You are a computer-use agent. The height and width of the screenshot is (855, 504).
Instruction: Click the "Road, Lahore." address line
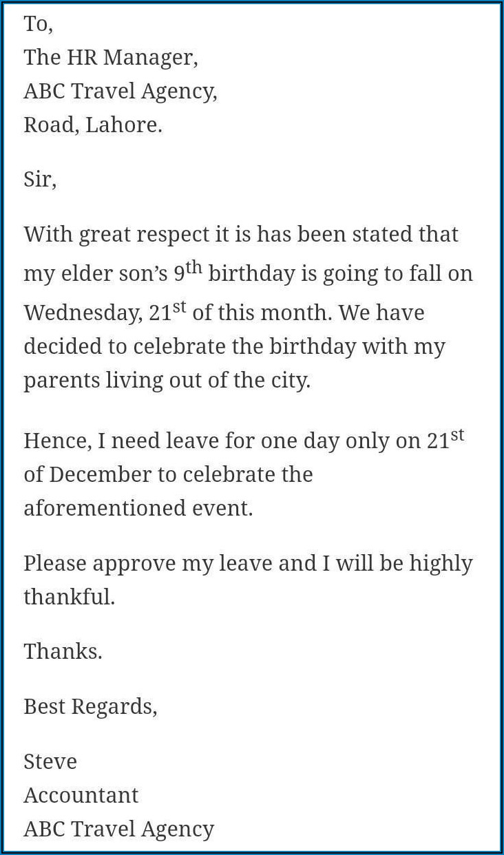click(93, 125)
